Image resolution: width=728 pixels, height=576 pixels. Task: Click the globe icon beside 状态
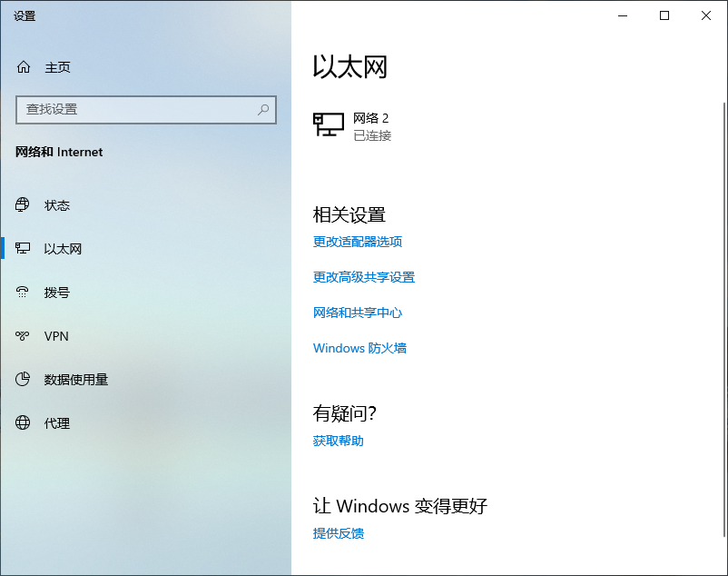(24, 205)
